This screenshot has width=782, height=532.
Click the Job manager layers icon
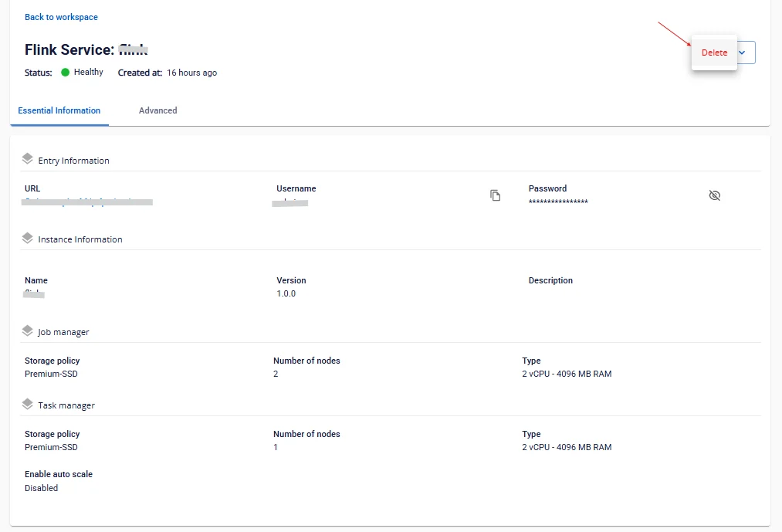click(28, 330)
